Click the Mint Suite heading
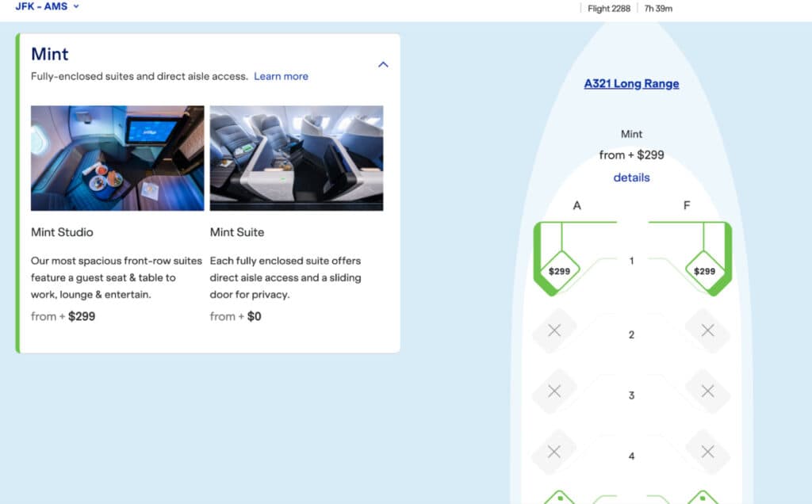The image size is (812, 504). click(237, 232)
